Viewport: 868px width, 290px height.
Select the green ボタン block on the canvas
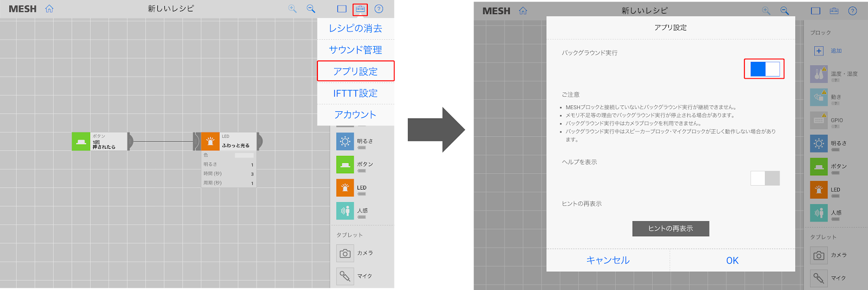click(81, 142)
